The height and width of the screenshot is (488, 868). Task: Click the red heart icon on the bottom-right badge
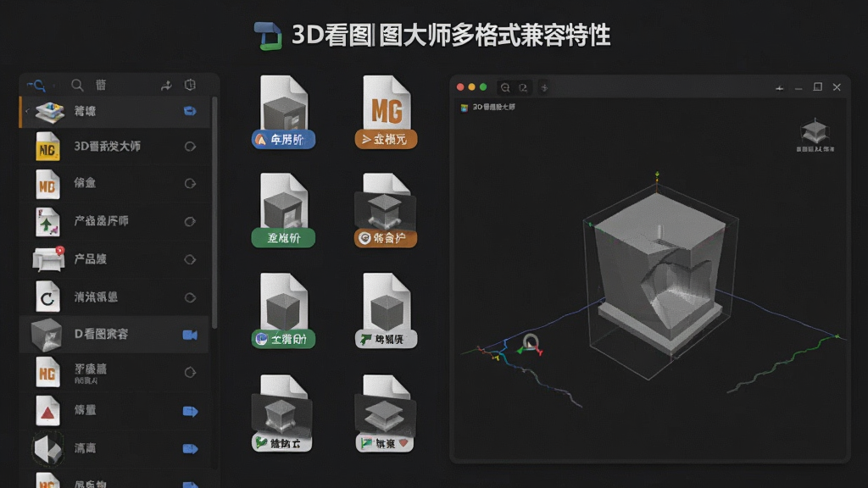click(x=403, y=443)
